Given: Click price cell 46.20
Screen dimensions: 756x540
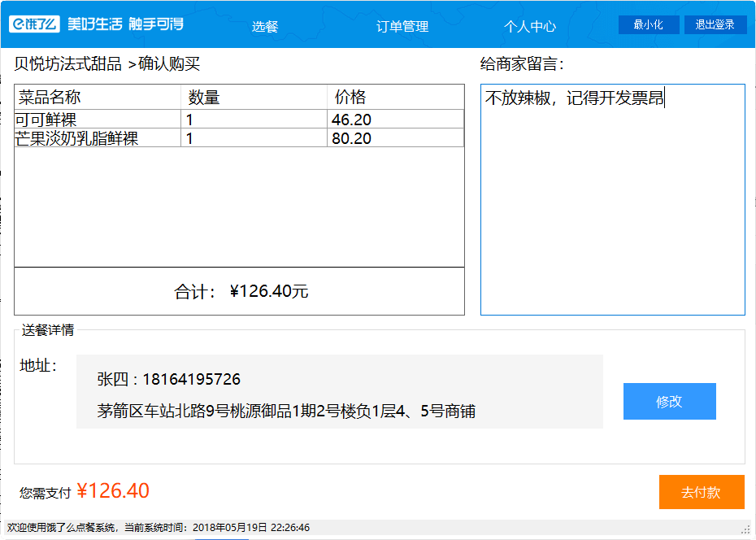Looking at the screenshot, I should coord(395,120).
